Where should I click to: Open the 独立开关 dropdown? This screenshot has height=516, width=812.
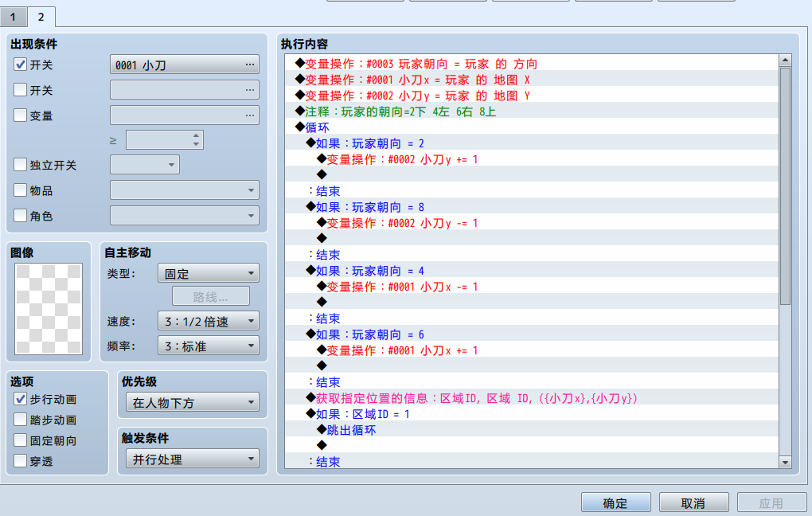point(144,165)
